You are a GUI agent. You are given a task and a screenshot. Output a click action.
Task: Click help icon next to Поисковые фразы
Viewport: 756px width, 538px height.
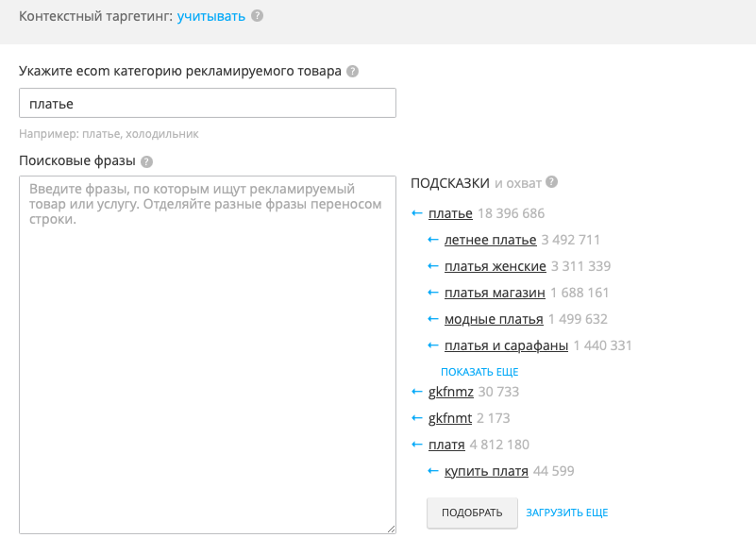(x=146, y=161)
